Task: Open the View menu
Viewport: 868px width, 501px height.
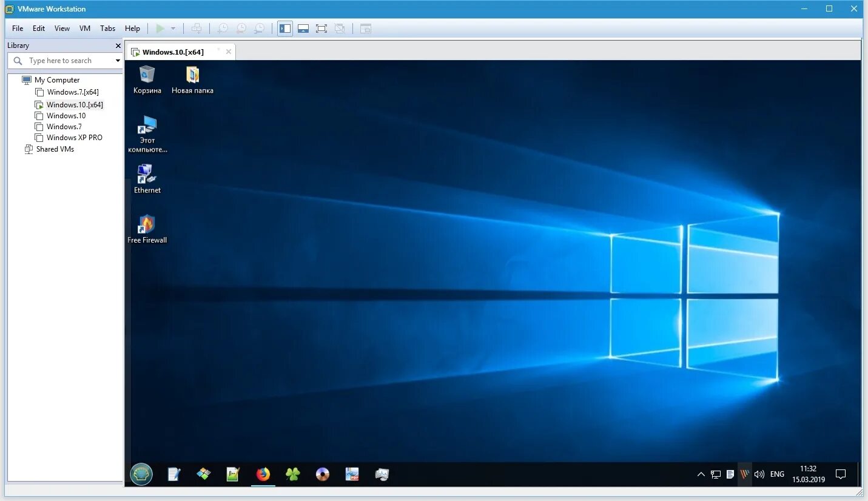Action: pos(62,29)
